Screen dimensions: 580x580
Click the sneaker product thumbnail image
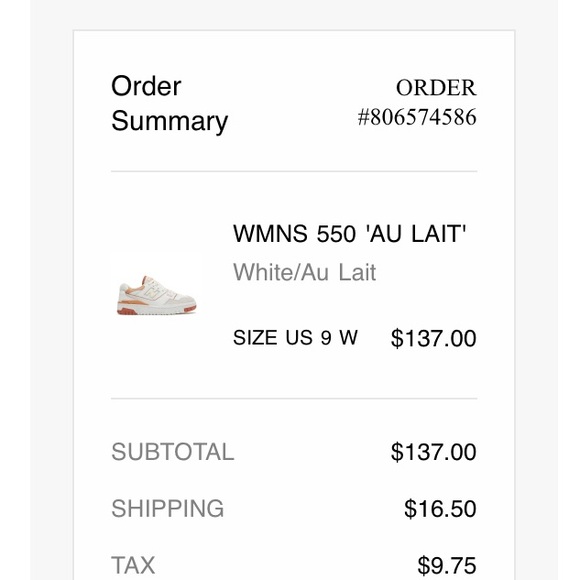coord(157,295)
